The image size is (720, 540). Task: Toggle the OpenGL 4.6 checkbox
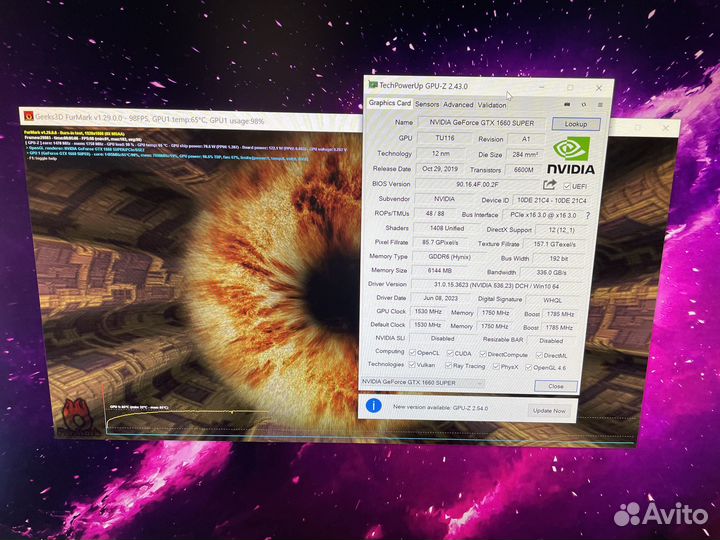(x=529, y=367)
